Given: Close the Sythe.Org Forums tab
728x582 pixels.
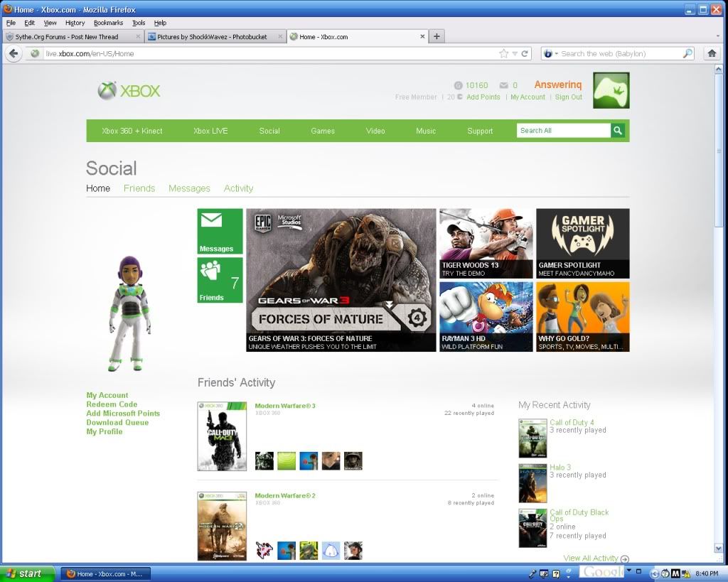Looking at the screenshot, I should [x=138, y=37].
